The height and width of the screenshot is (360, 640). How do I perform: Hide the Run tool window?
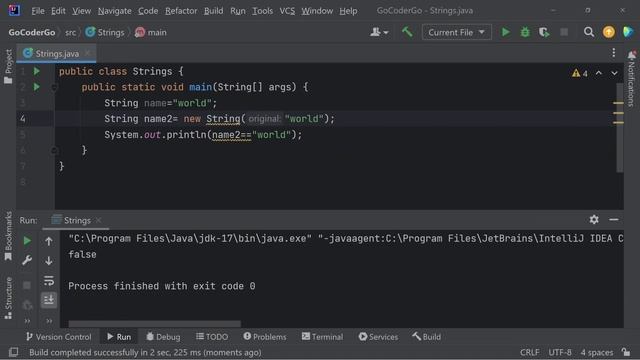[613, 220]
